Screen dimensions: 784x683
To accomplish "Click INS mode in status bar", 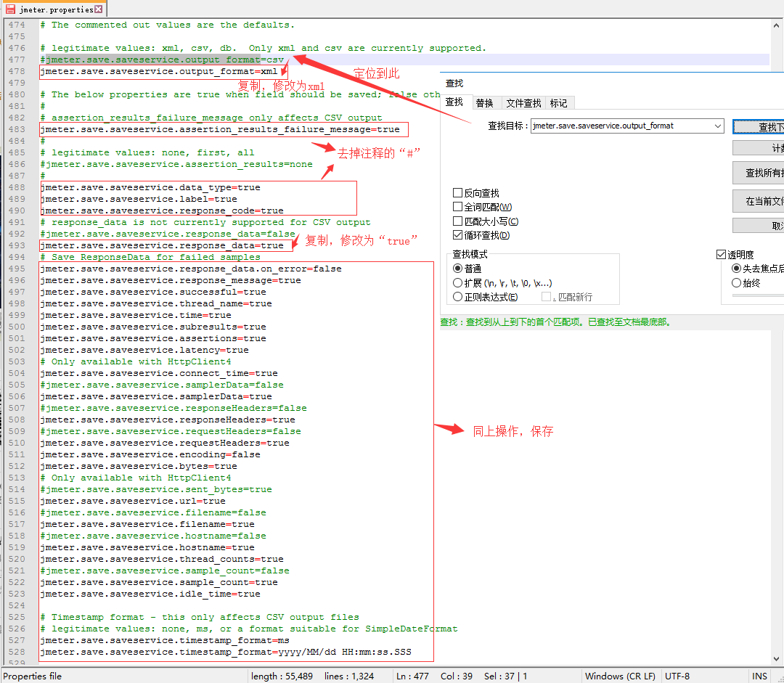I will point(759,676).
